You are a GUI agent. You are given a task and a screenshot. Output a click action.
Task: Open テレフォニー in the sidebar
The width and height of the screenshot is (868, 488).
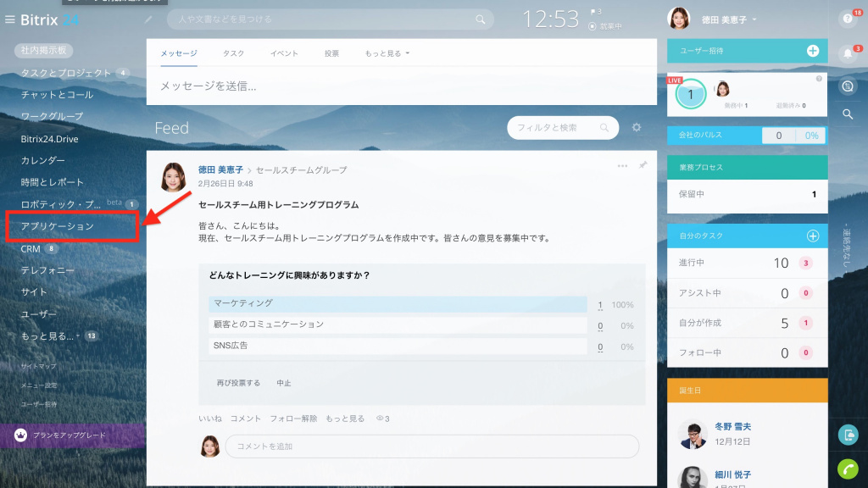click(47, 270)
